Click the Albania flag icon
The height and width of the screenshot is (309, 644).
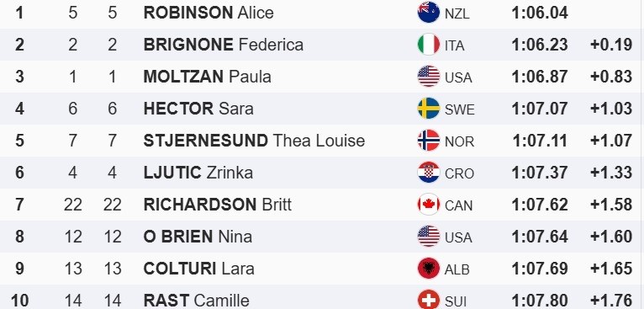[429, 269]
